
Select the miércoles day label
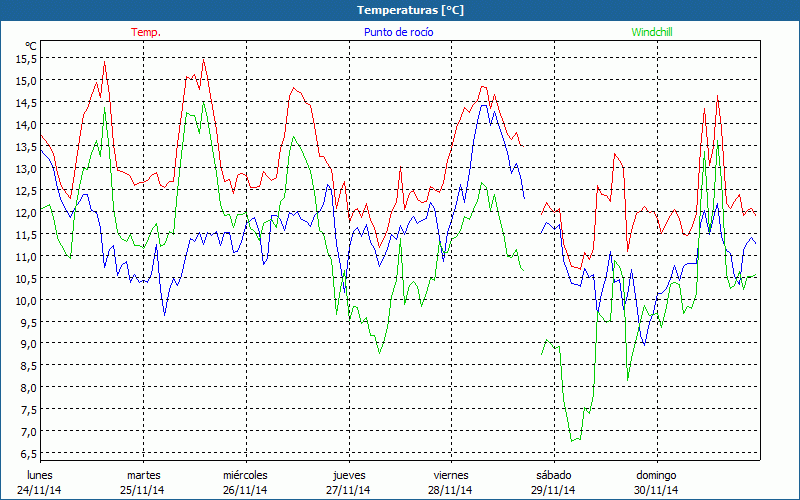pyautogui.click(x=245, y=475)
